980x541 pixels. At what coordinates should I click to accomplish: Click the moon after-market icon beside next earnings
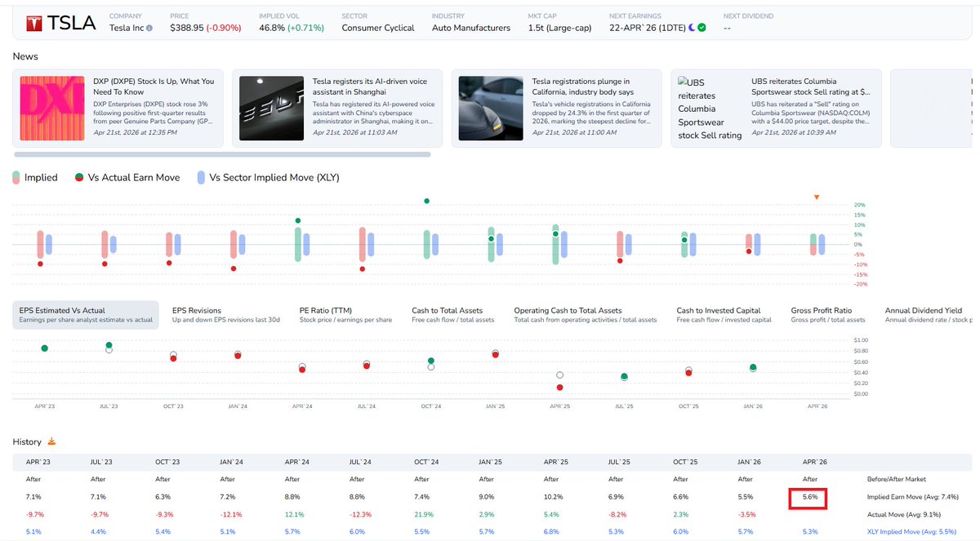(690, 28)
